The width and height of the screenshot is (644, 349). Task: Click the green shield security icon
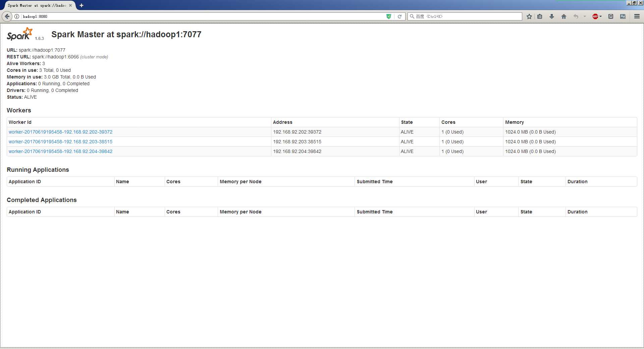click(389, 16)
